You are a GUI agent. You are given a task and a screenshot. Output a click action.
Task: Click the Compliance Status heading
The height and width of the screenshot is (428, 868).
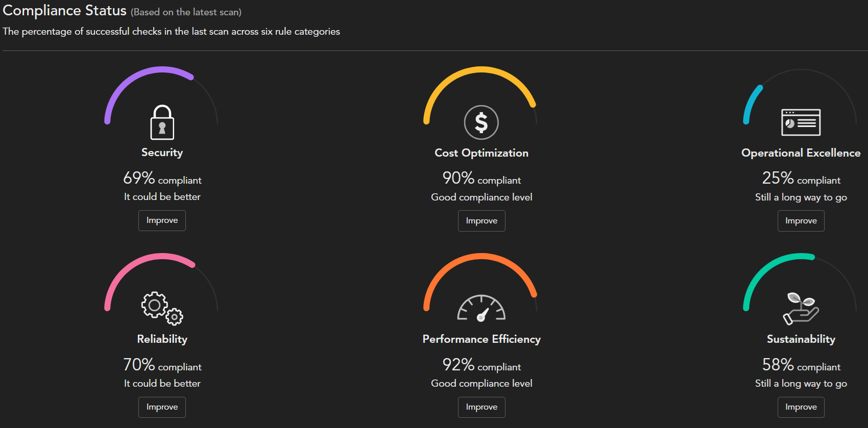tap(64, 11)
